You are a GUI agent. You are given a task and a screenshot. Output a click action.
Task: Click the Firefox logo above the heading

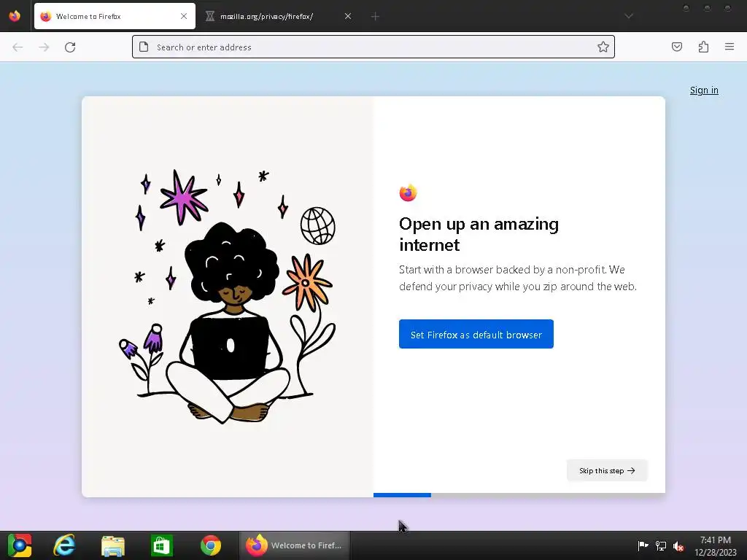point(408,192)
